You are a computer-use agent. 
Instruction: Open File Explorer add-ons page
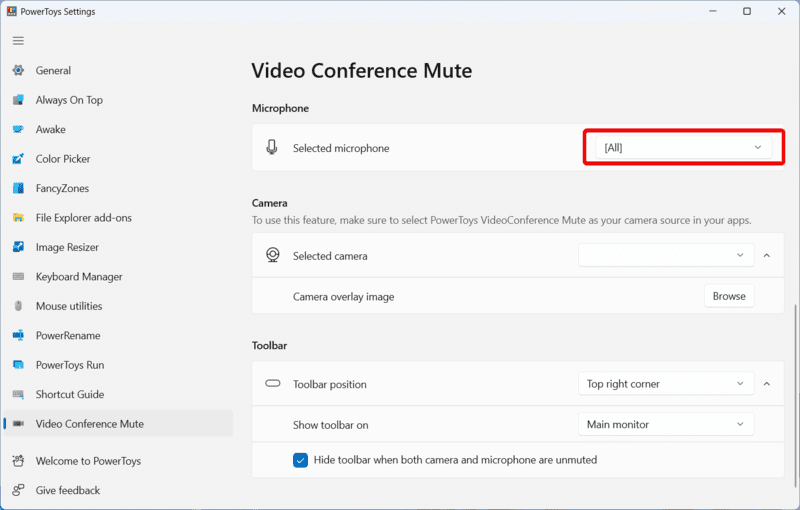coord(118,218)
